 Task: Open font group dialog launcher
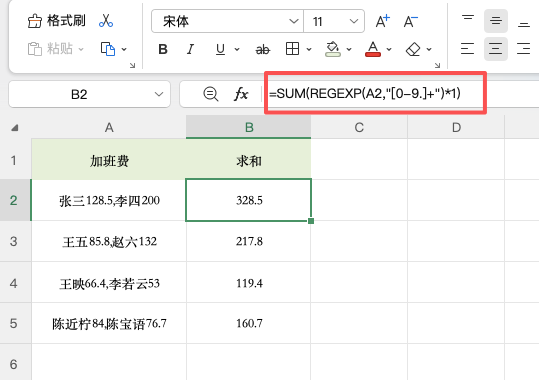(x=437, y=65)
